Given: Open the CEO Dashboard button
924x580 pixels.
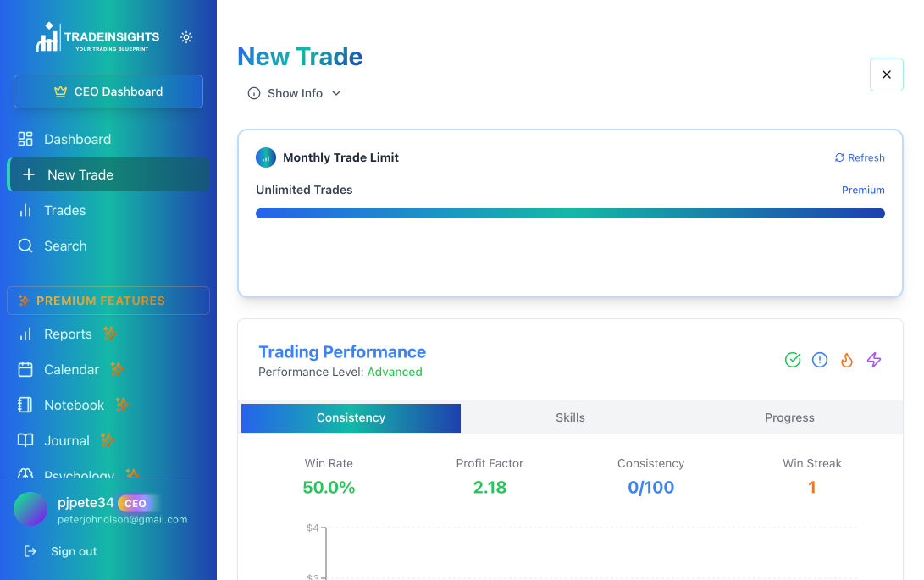Looking at the screenshot, I should coord(108,91).
